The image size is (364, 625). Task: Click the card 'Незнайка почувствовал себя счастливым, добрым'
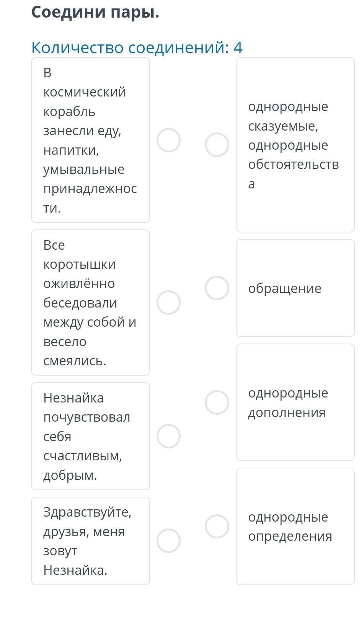[90, 436]
